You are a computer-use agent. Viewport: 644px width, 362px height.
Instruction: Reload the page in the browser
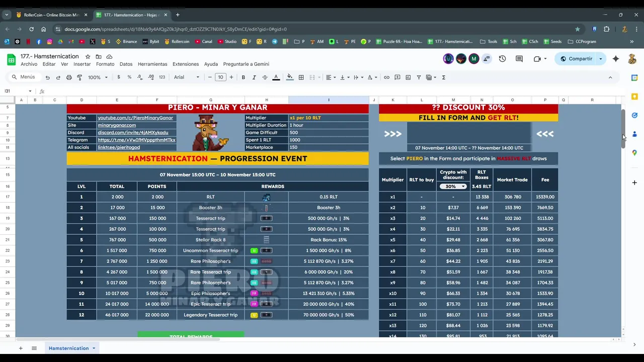[x=31, y=29]
